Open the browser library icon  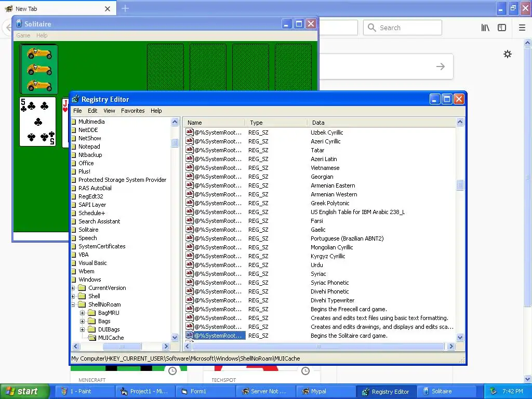(485, 28)
